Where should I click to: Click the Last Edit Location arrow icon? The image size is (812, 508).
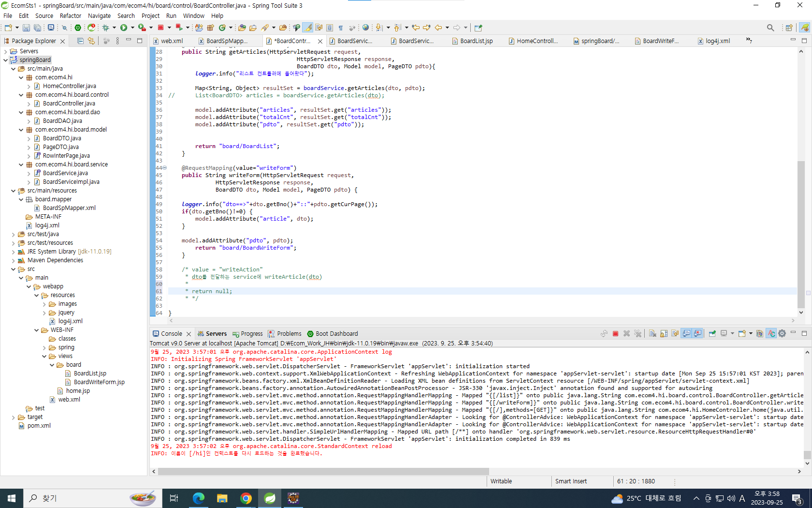416,28
